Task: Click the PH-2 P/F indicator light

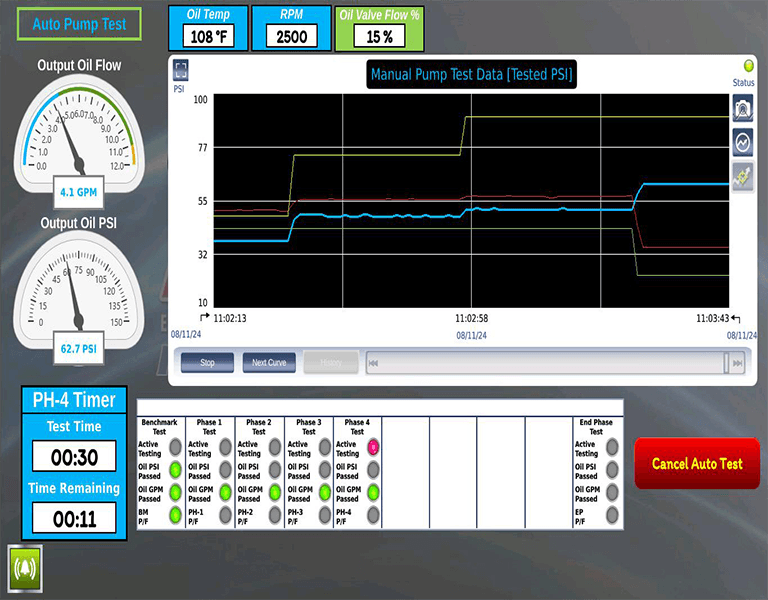Action: click(275, 515)
